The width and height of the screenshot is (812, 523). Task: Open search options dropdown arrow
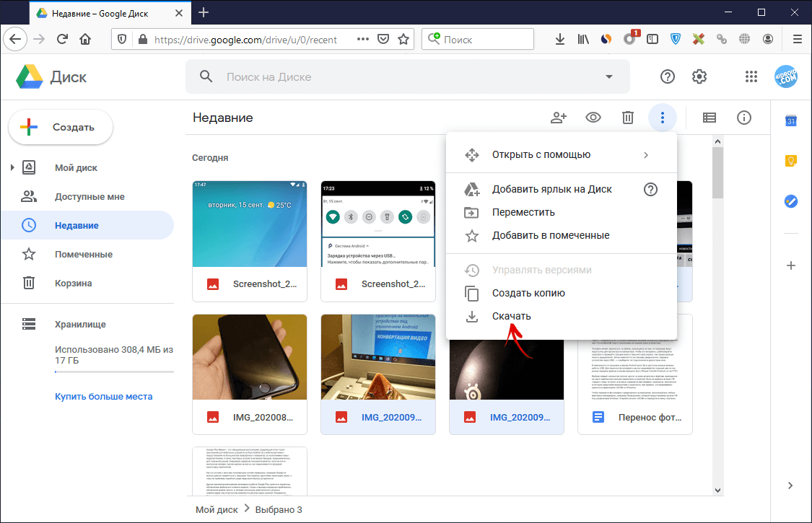pyautogui.click(x=609, y=77)
